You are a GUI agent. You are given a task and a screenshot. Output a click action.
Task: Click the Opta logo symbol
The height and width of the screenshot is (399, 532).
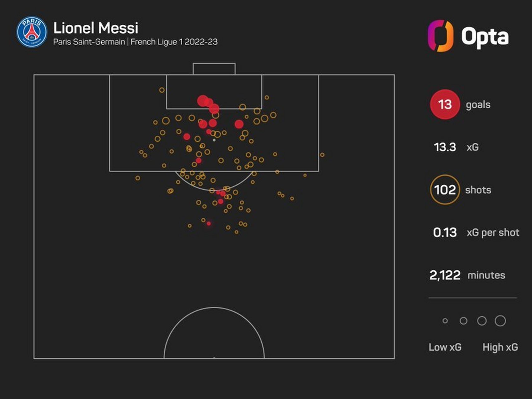[x=440, y=36]
